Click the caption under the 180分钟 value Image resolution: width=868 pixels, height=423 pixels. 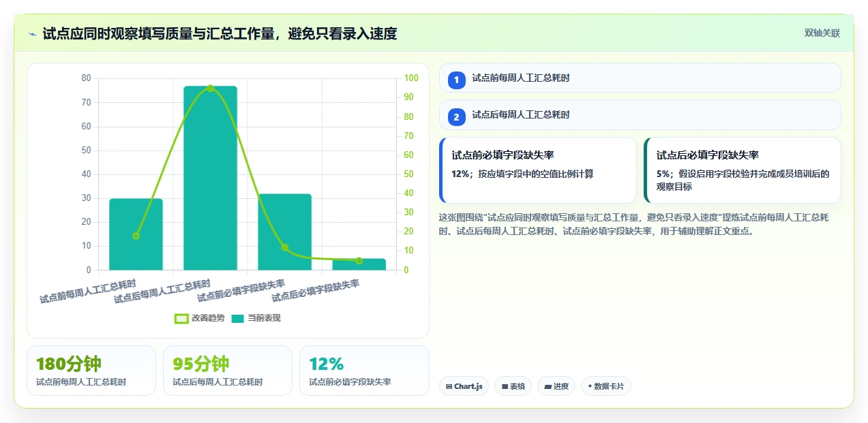click(x=81, y=382)
